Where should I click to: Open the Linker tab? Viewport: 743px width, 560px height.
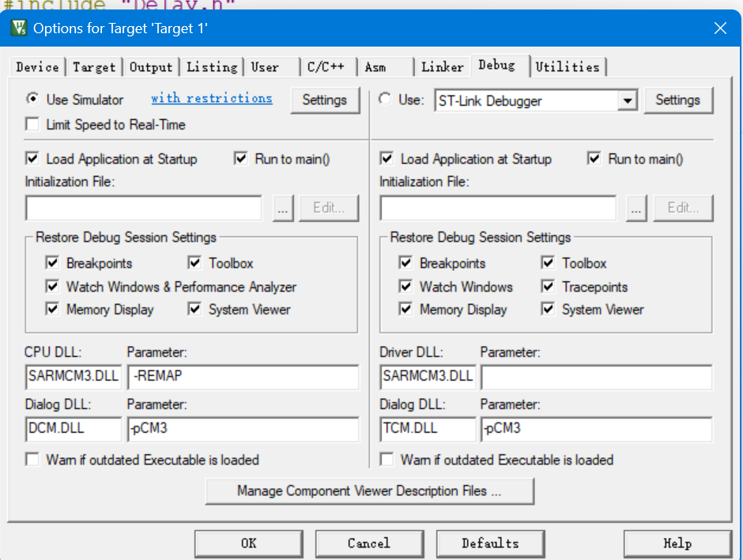442,67
